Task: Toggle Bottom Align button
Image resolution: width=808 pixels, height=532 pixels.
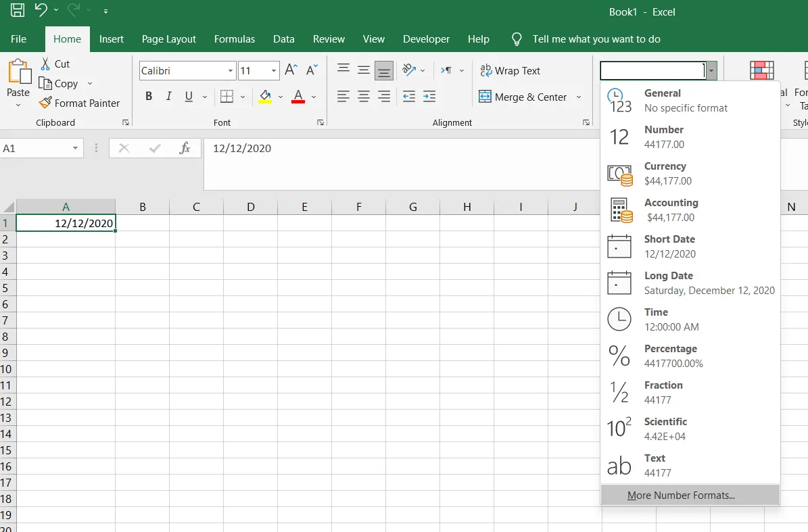Action: pos(384,70)
